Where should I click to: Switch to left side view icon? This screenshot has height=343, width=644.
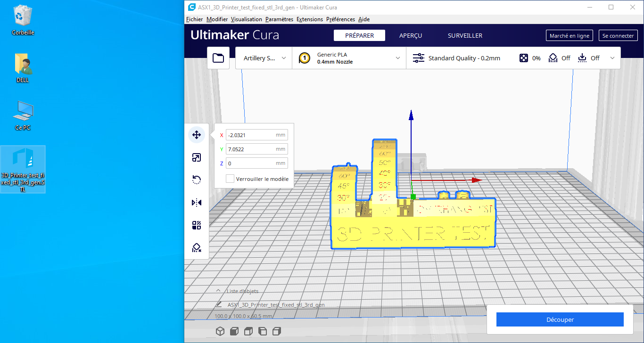(x=263, y=331)
